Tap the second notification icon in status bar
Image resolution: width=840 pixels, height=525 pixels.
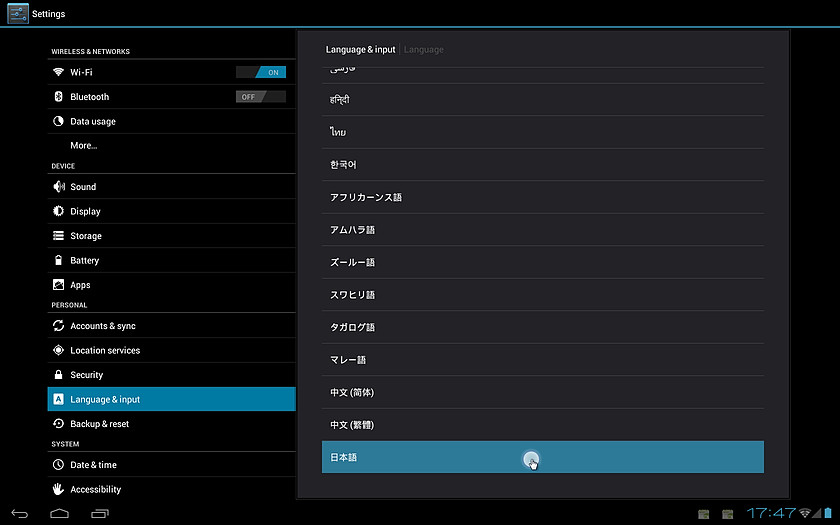(728, 514)
